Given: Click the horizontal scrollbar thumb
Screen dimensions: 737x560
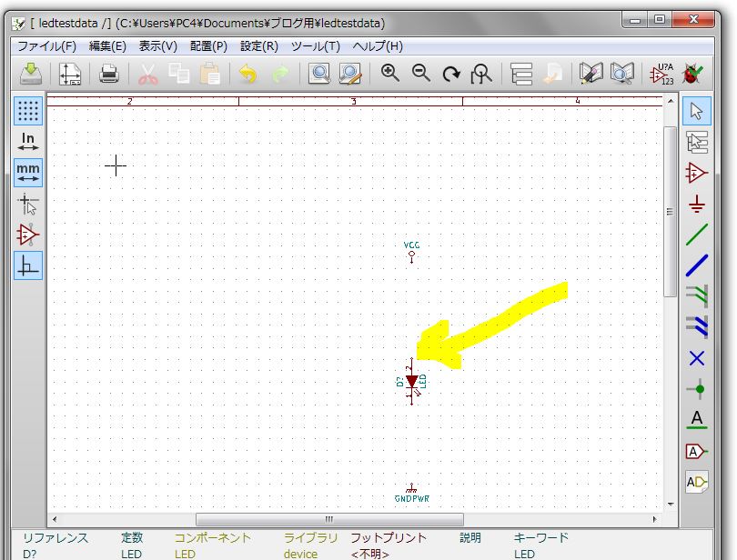Looking at the screenshot, I should [329, 519].
